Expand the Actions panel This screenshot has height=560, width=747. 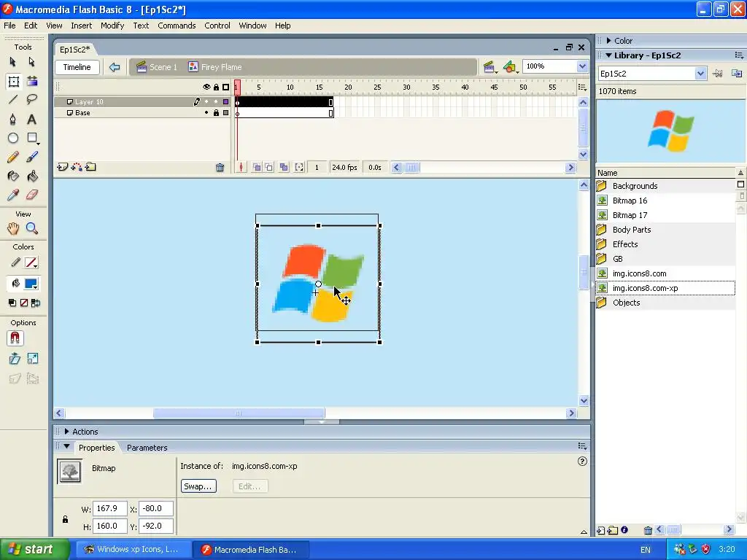(66, 432)
